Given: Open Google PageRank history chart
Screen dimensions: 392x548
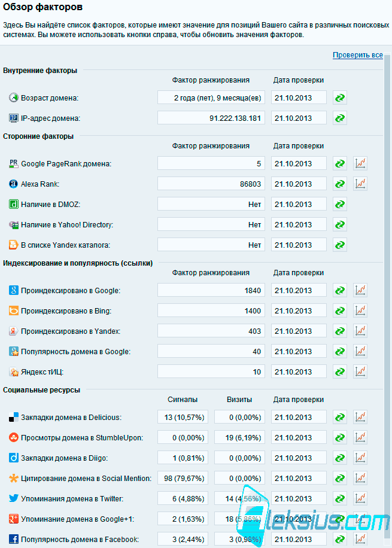Looking at the screenshot, I should [x=360, y=163].
